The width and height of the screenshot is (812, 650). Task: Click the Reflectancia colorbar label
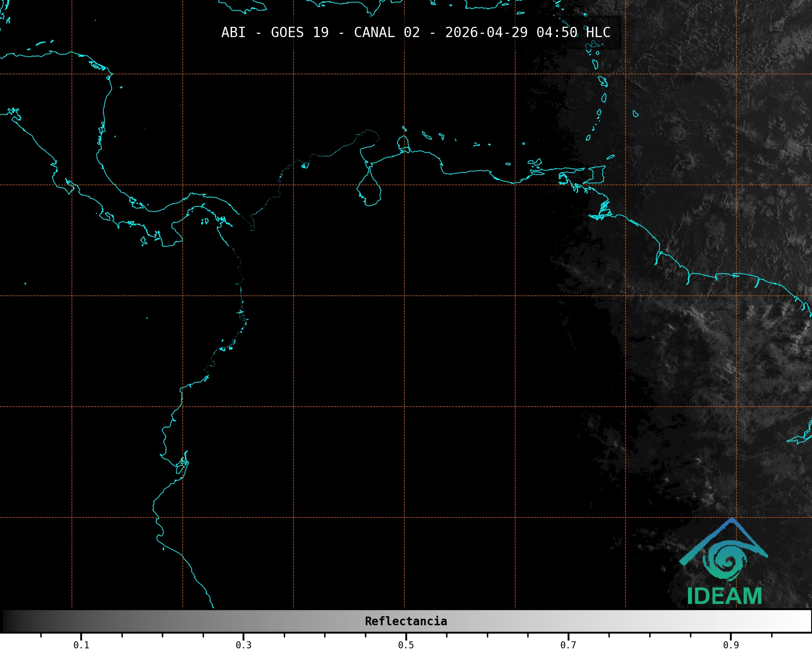[x=406, y=621]
